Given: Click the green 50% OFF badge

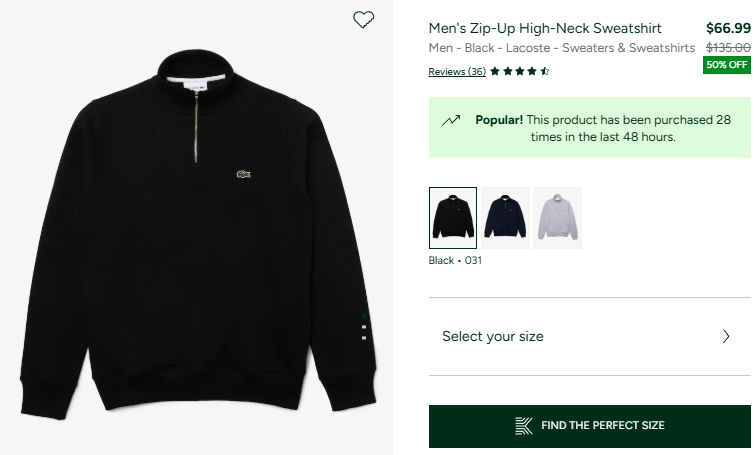Looking at the screenshot, I should [x=727, y=65].
